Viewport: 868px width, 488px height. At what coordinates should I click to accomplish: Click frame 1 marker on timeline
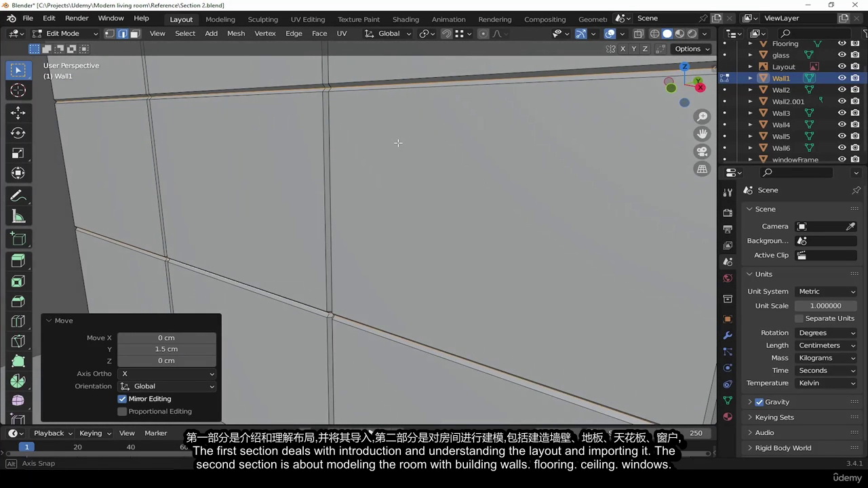pos(27,447)
